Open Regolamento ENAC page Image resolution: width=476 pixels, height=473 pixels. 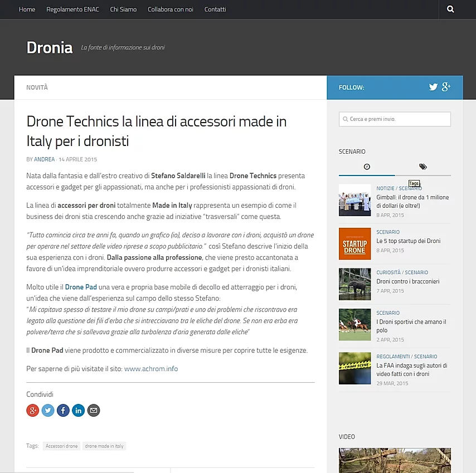click(72, 9)
